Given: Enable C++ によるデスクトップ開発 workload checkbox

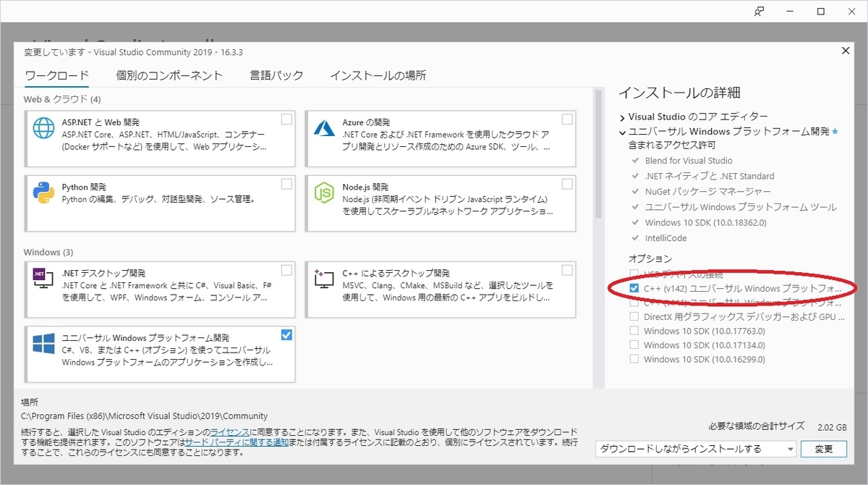Looking at the screenshot, I should point(567,270).
